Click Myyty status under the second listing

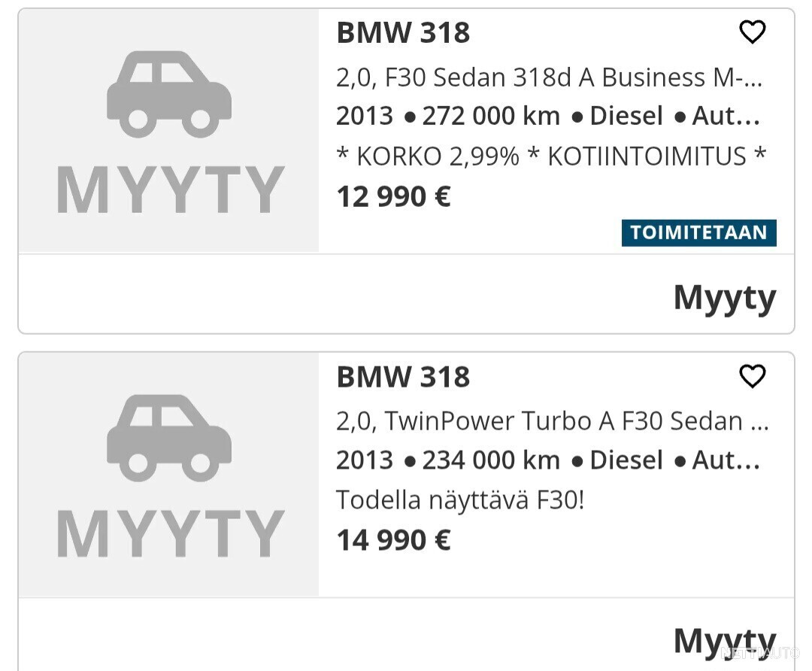[725, 642]
